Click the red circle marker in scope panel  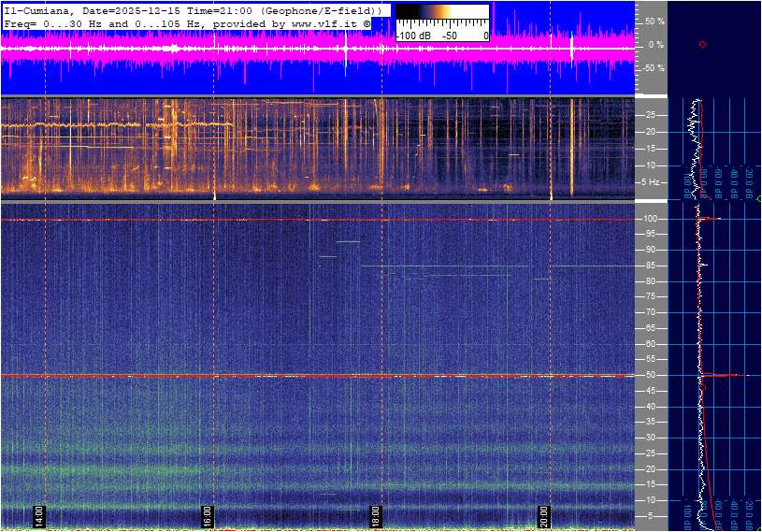[x=702, y=44]
